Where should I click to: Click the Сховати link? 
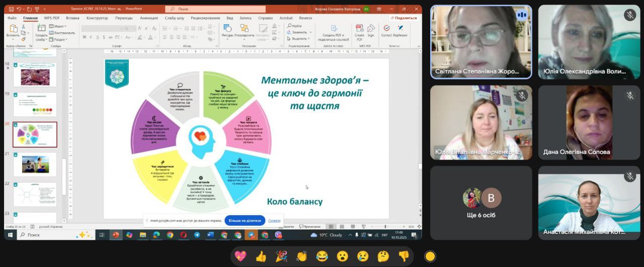pos(274,220)
